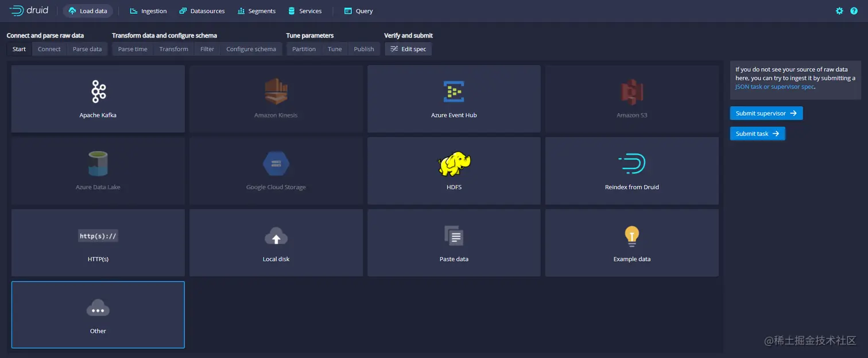Click the Submit supervisor button
Viewport: 868px width, 358px height.
pos(766,113)
